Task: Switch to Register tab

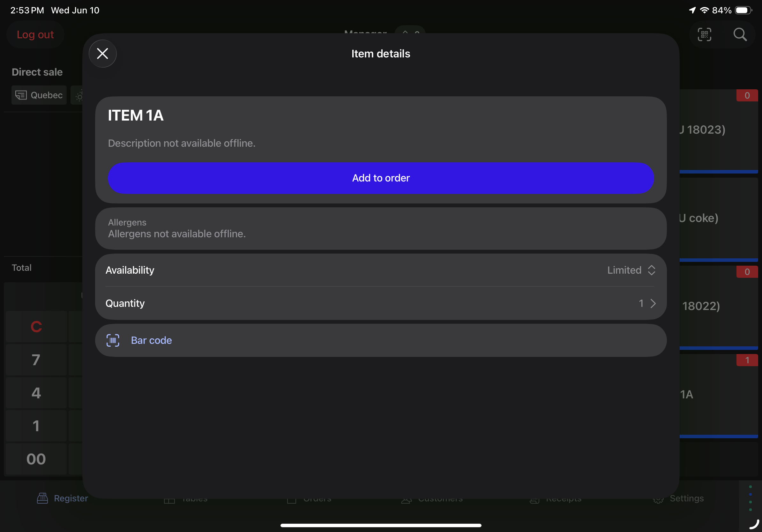Action: (x=63, y=498)
